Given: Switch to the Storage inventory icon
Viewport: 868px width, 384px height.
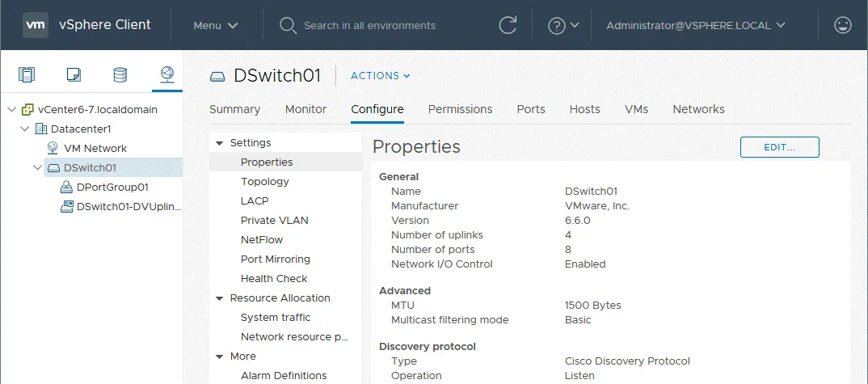Looking at the screenshot, I should (120, 75).
